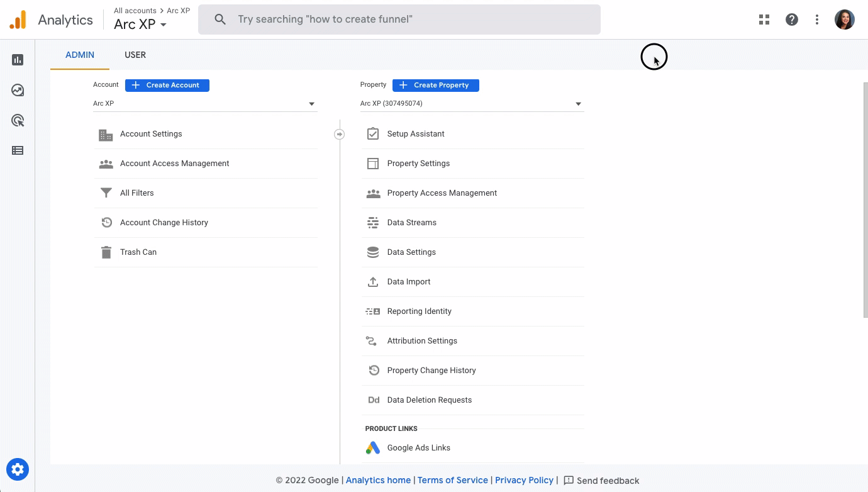Viewport: 868px width, 492px height.
Task: Open the Arc XP (307495074) property dropdown
Action: 472,104
